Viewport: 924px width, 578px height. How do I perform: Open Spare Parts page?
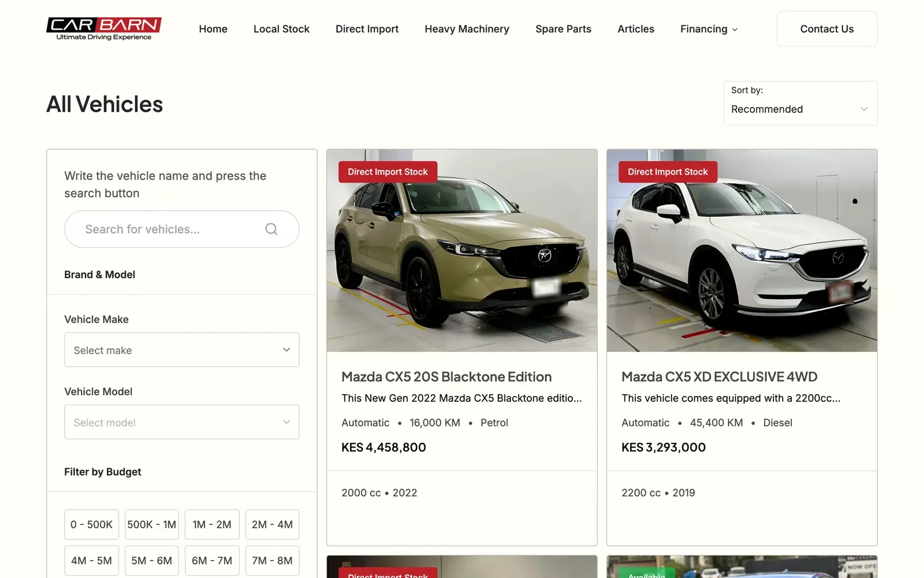(x=563, y=29)
